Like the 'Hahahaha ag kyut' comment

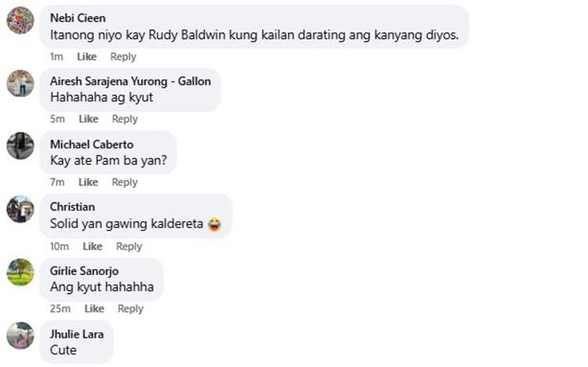[89, 119]
